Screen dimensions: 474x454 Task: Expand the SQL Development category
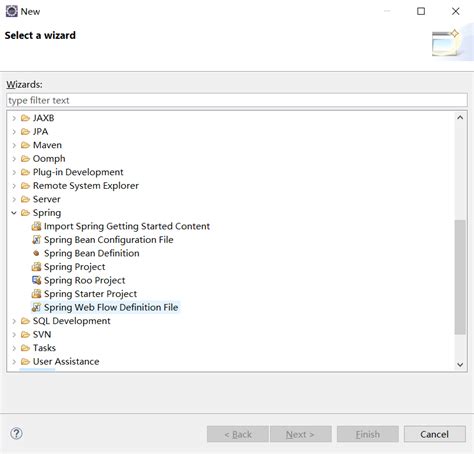14,321
